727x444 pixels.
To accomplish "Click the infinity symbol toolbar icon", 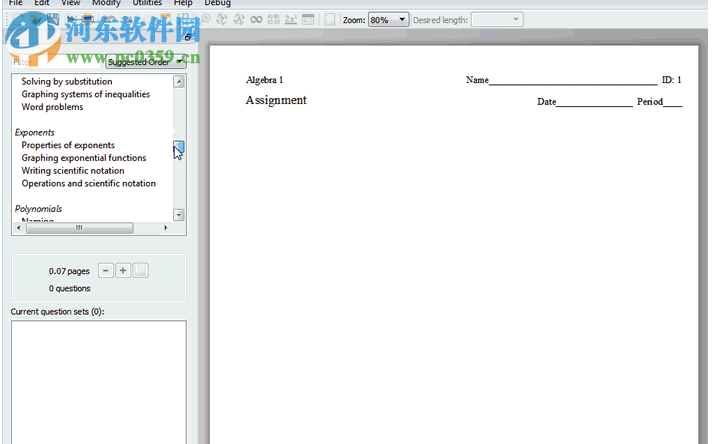I will (256, 19).
